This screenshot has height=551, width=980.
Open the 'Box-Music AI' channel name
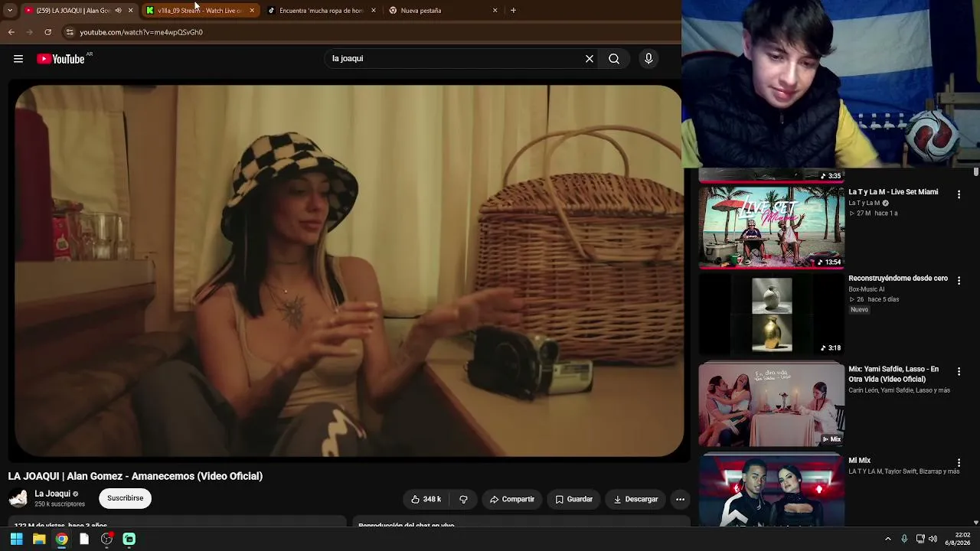click(866, 289)
